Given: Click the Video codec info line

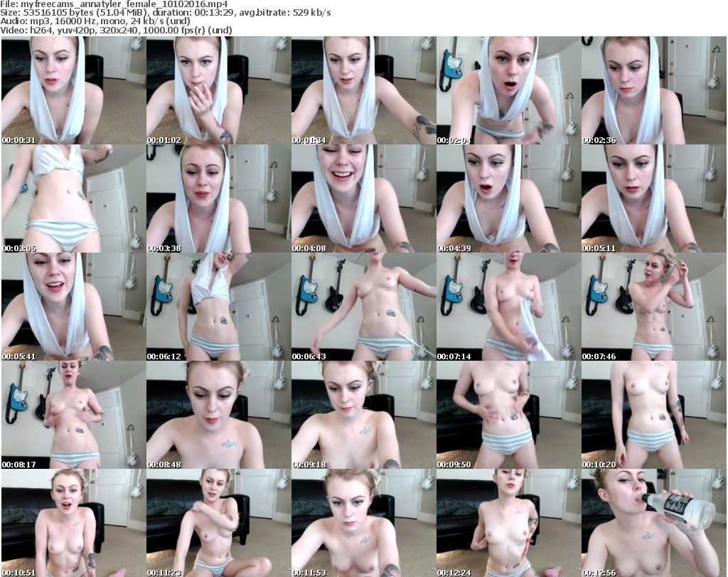Looking at the screenshot, I should coord(117,31).
